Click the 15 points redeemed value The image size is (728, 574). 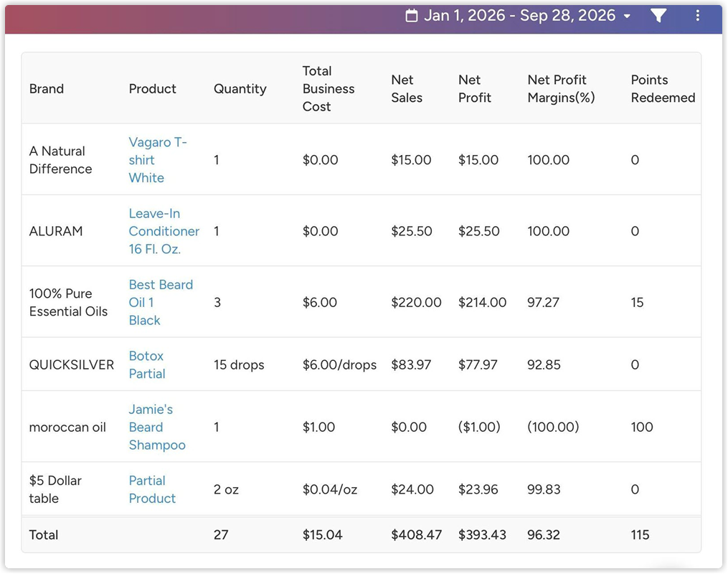coord(637,302)
